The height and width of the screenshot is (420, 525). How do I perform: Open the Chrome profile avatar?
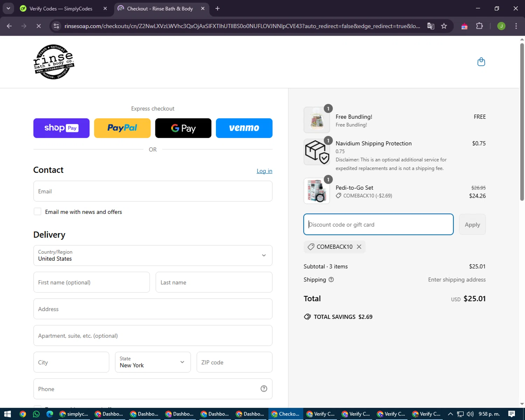[501, 26]
